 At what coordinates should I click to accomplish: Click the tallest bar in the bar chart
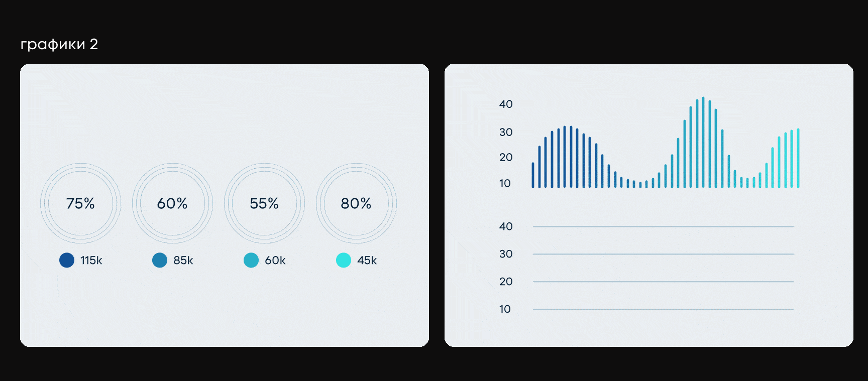703,143
